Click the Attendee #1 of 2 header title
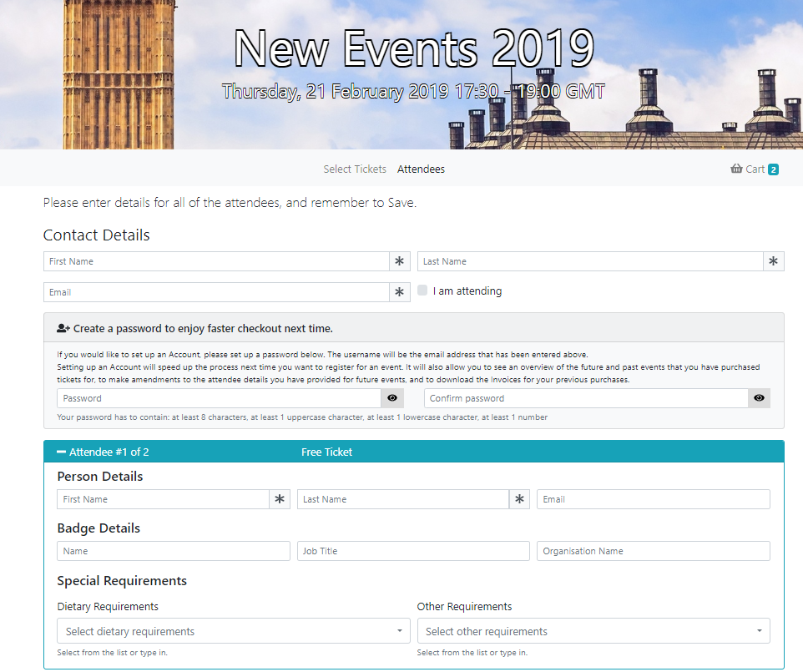Image resolution: width=803 pixels, height=672 pixels. point(109,452)
